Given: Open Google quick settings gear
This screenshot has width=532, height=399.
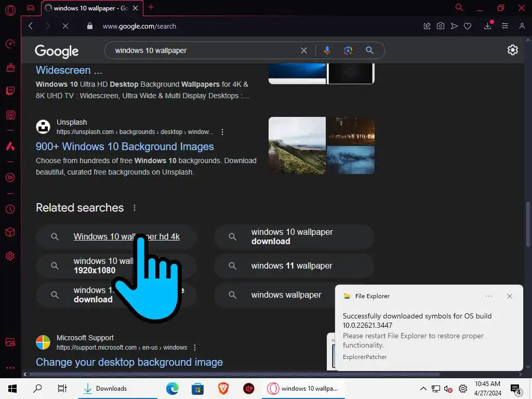Looking at the screenshot, I should [x=512, y=50].
